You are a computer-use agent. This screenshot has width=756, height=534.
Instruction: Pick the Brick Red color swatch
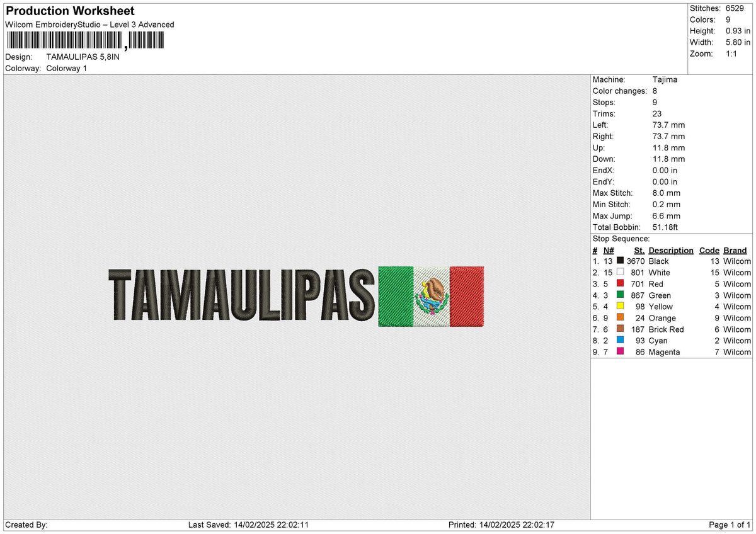621,329
